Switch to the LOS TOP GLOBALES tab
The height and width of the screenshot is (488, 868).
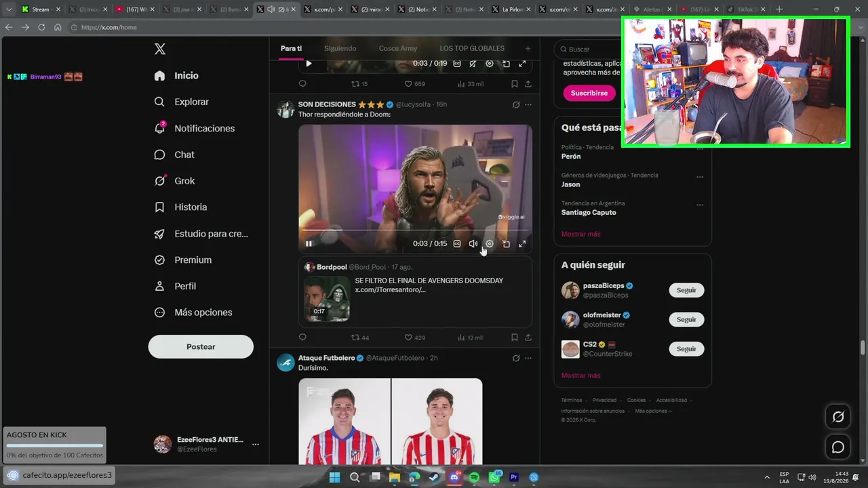point(472,49)
